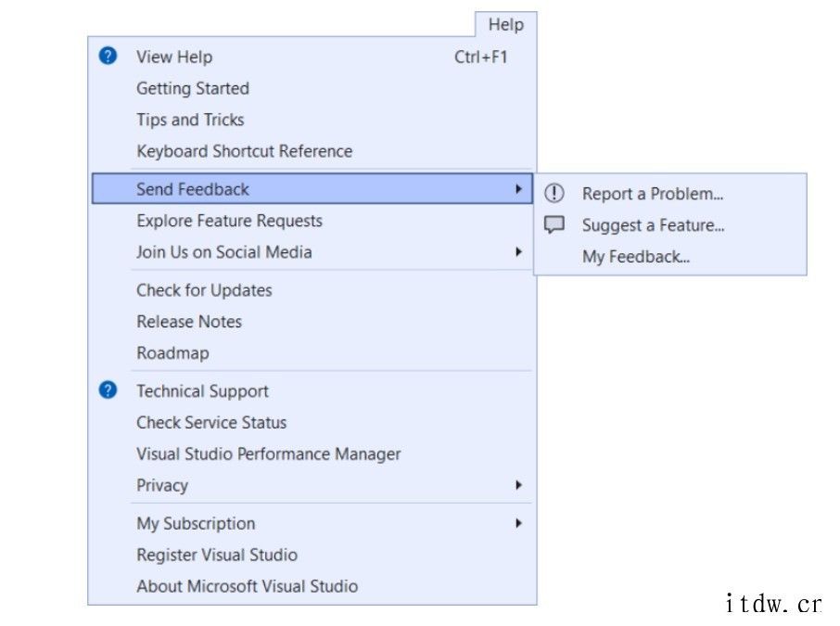This screenshot has height=626, width=840.
Task: Expand the Join Us on Social Media arrow
Action: point(518,252)
